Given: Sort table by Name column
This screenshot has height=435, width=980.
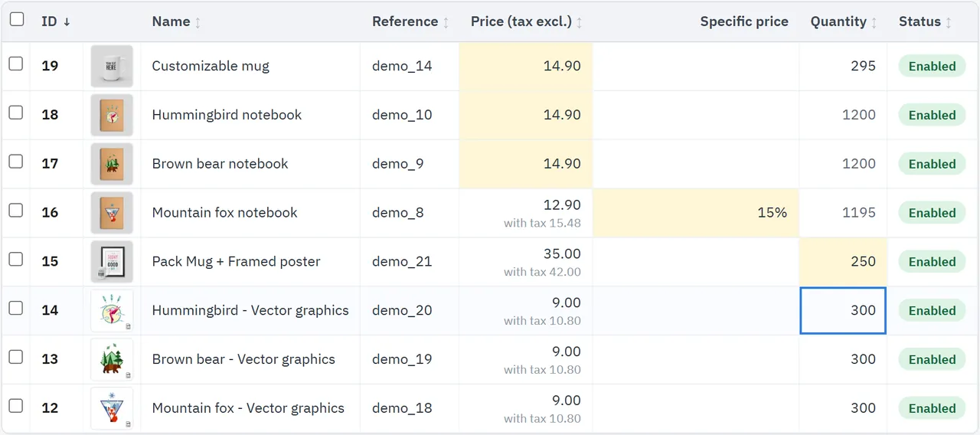Looking at the screenshot, I should coord(177,21).
